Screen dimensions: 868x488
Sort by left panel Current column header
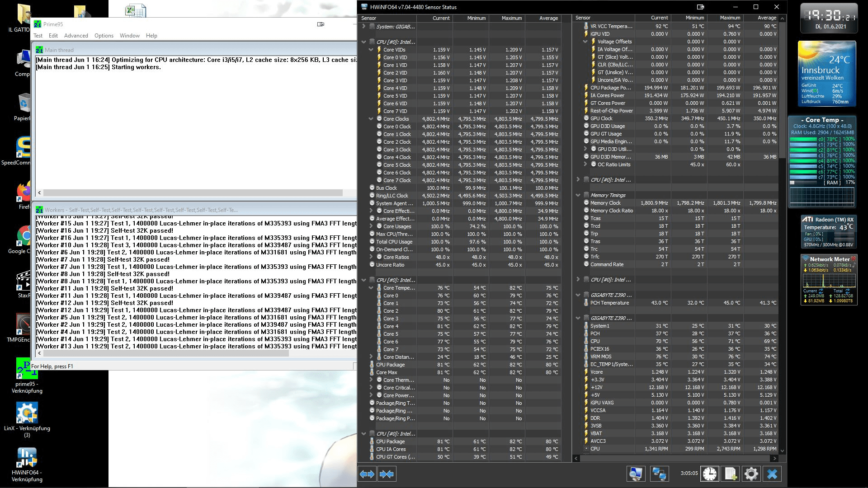pyautogui.click(x=434, y=18)
